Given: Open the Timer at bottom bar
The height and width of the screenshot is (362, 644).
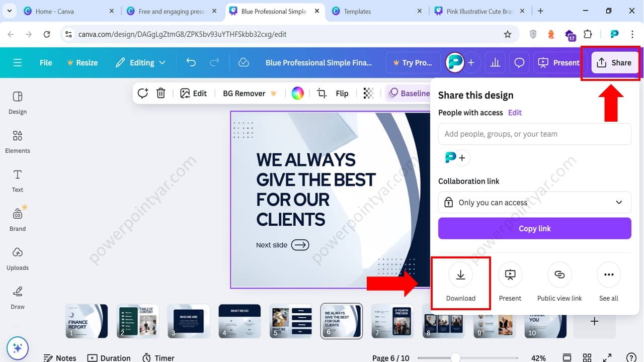Looking at the screenshot, I should pos(158,358).
